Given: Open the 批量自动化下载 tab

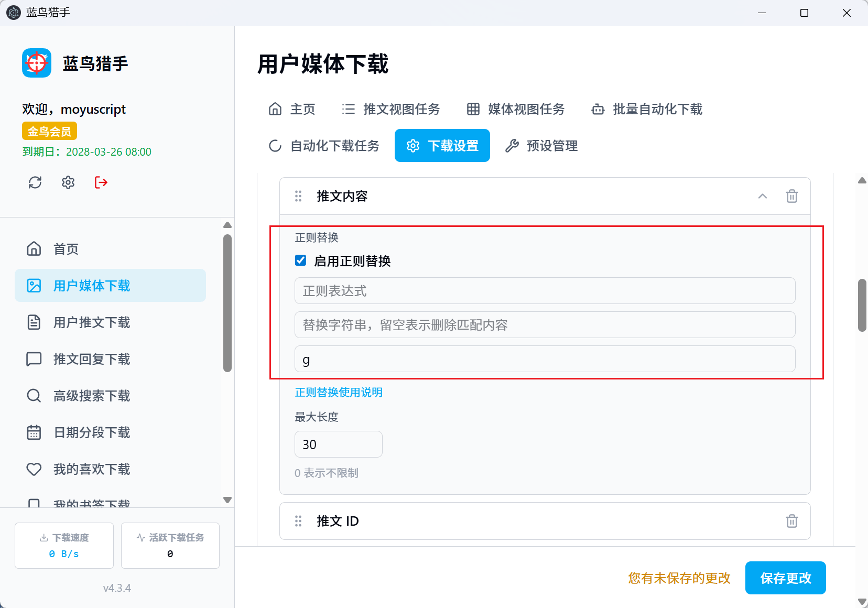Looking at the screenshot, I should (647, 109).
